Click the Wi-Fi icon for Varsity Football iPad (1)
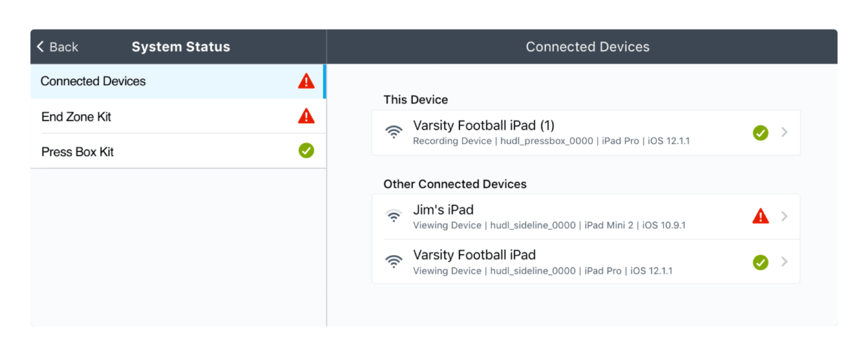 pos(394,132)
